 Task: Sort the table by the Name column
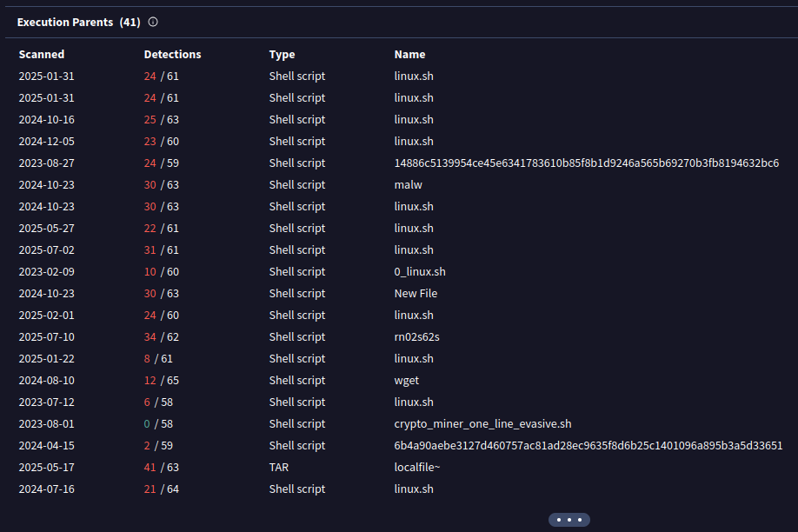click(409, 54)
